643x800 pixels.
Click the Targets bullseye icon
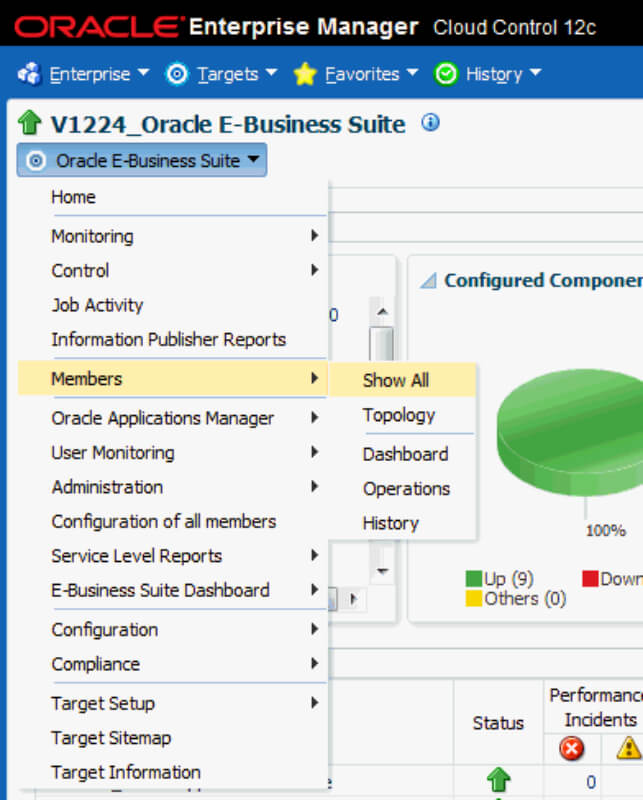coord(177,74)
